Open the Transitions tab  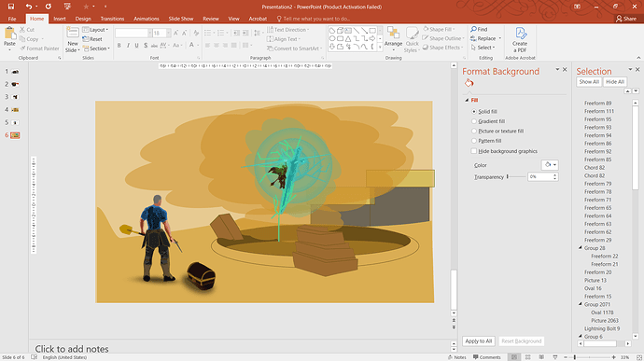coord(112,19)
